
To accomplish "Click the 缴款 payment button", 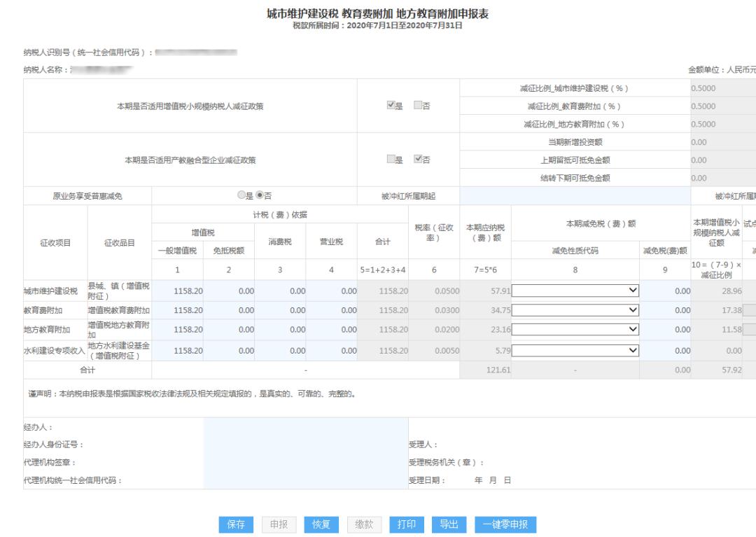I will [364, 524].
